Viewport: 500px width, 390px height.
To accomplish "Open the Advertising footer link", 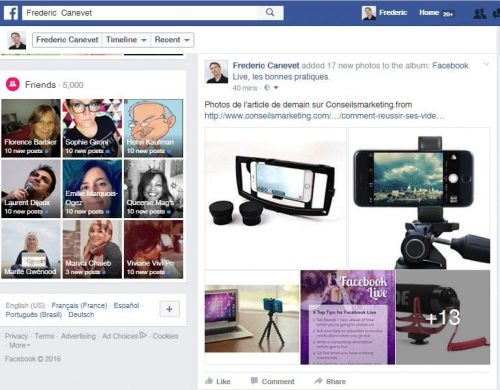I will pyautogui.click(x=78, y=336).
